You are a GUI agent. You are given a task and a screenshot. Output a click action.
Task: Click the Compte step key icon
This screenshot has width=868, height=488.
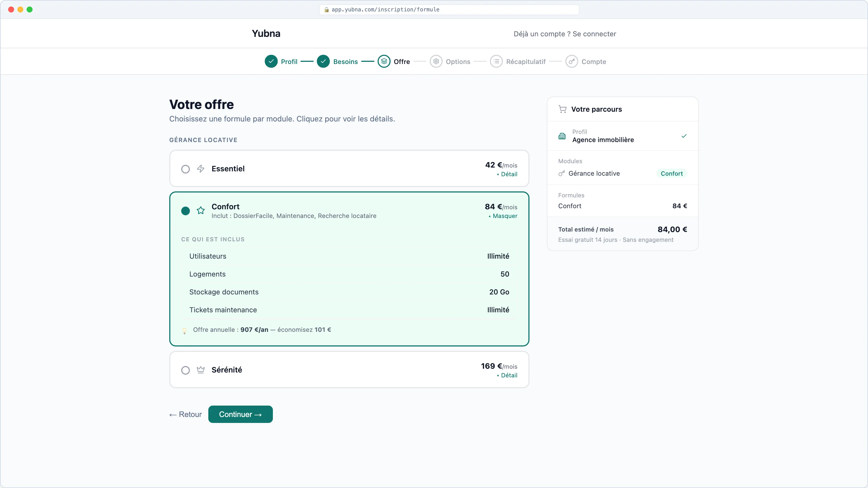(572, 61)
